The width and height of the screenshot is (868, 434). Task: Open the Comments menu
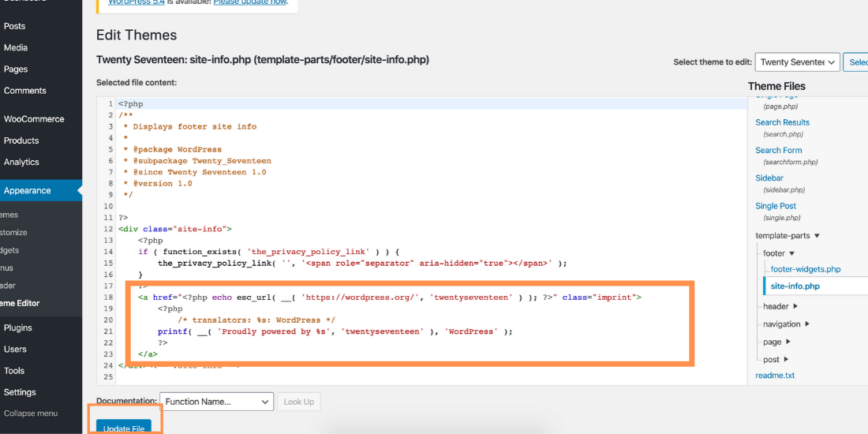coord(25,91)
